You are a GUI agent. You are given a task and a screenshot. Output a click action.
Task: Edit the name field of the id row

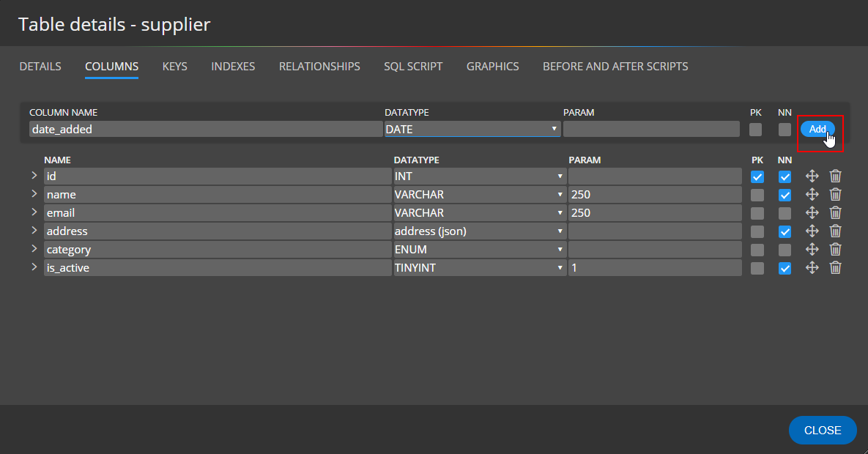click(218, 176)
